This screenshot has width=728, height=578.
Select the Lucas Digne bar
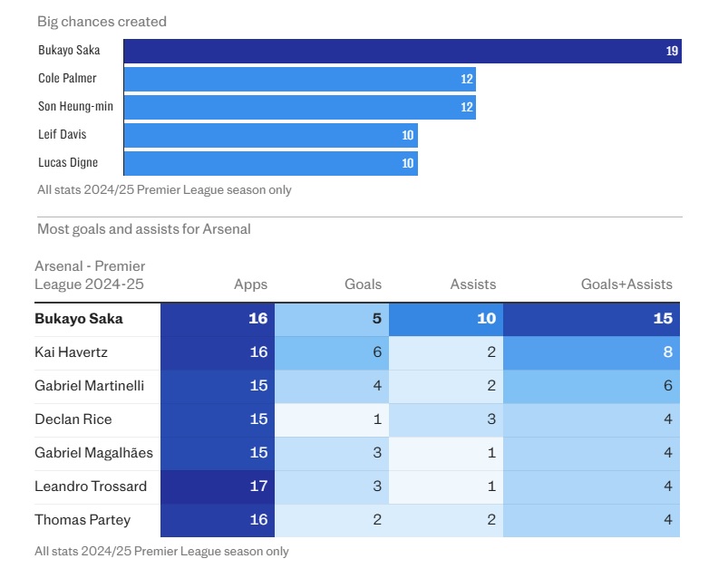click(x=270, y=163)
